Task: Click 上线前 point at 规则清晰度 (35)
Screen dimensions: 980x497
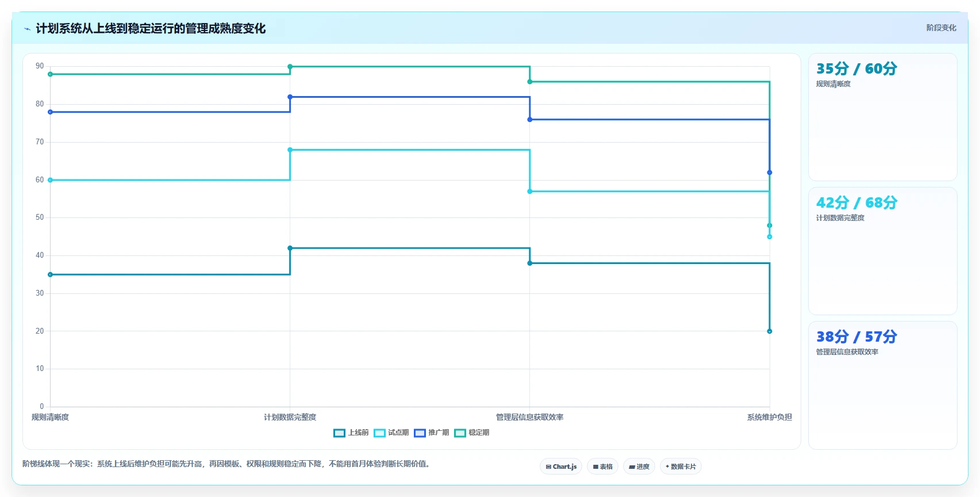Action: coord(50,274)
